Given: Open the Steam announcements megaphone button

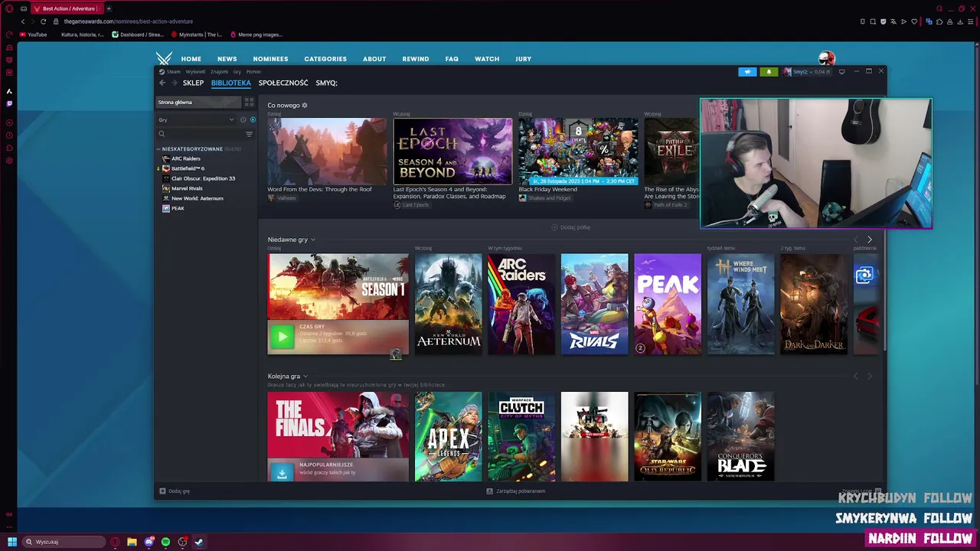Looking at the screenshot, I should click(747, 72).
